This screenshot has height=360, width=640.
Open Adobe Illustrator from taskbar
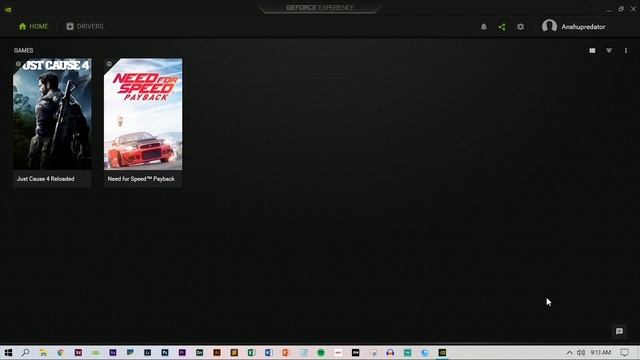tap(217, 353)
